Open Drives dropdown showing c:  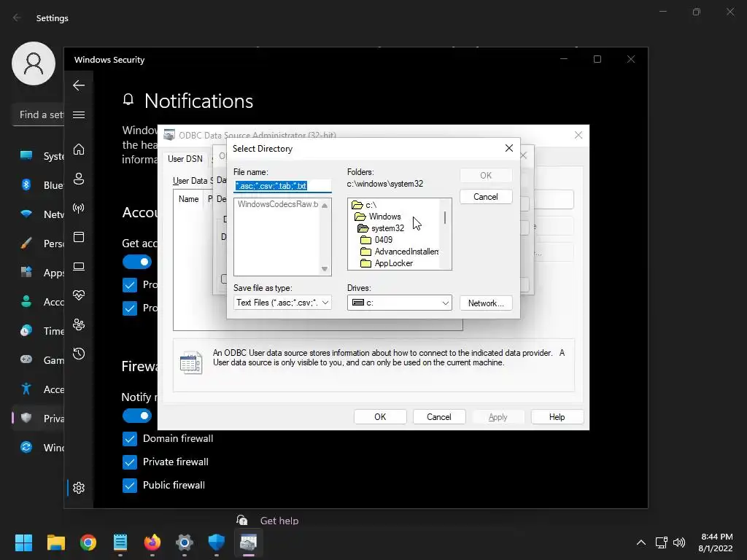399,303
